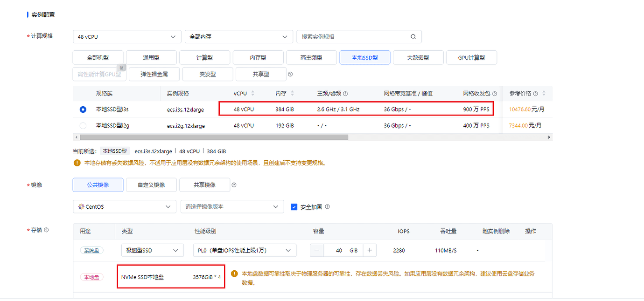Click the 规格族 column header
The width and height of the screenshot is (644, 301).
(104, 94)
